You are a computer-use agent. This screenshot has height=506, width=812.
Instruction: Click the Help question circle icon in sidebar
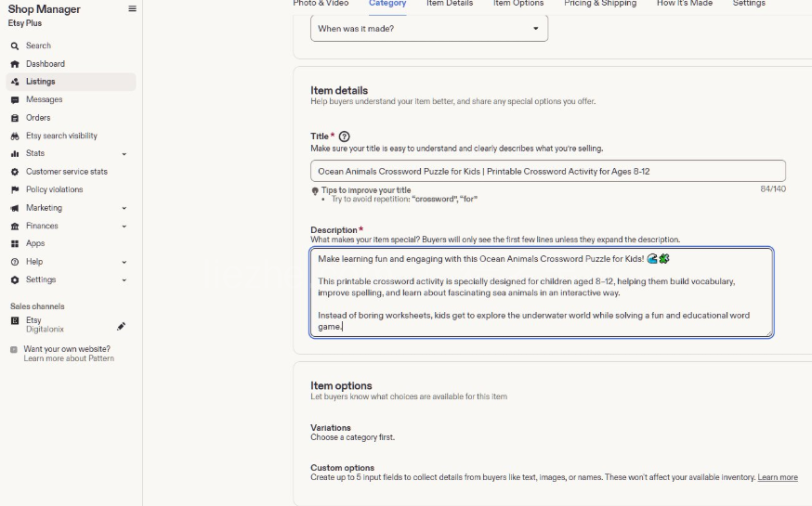pos(15,262)
